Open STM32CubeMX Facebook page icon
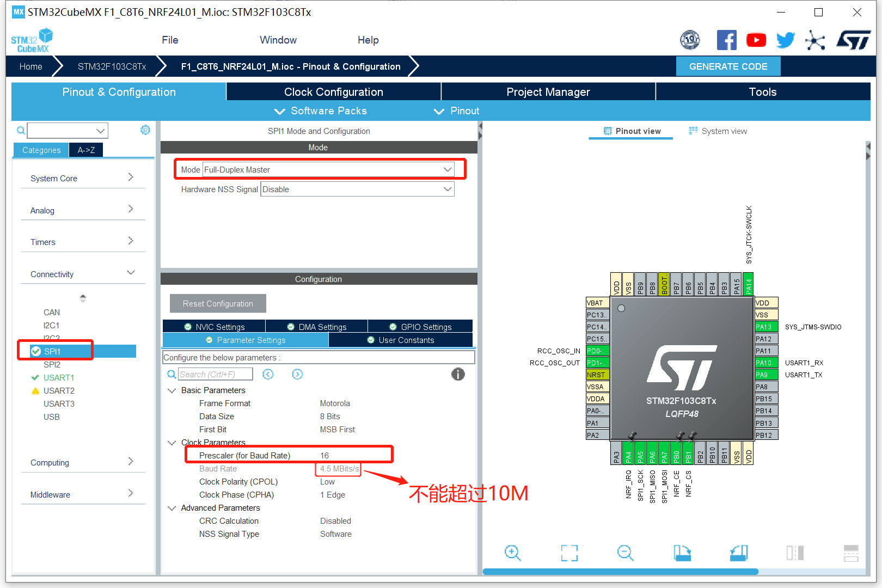The width and height of the screenshot is (882, 588). [727, 40]
